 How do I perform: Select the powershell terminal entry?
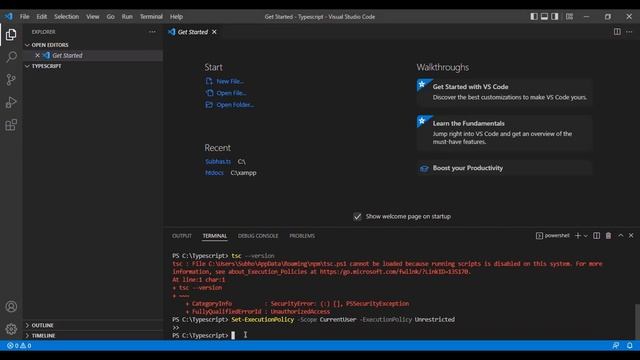coord(553,236)
